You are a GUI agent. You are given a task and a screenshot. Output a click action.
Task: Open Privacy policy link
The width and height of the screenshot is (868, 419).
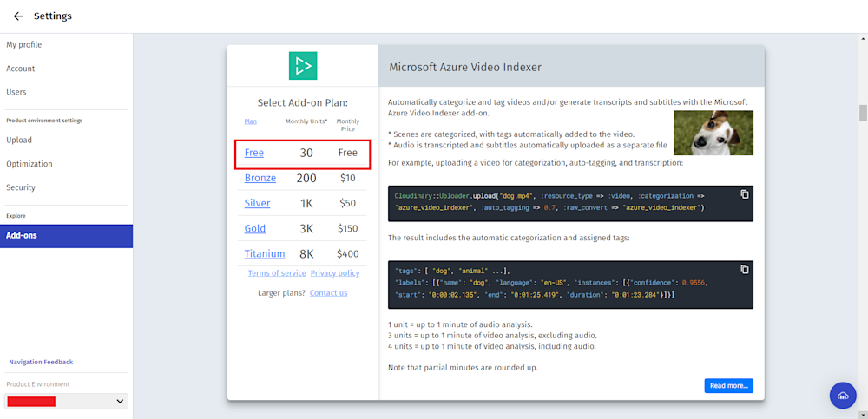(x=335, y=273)
